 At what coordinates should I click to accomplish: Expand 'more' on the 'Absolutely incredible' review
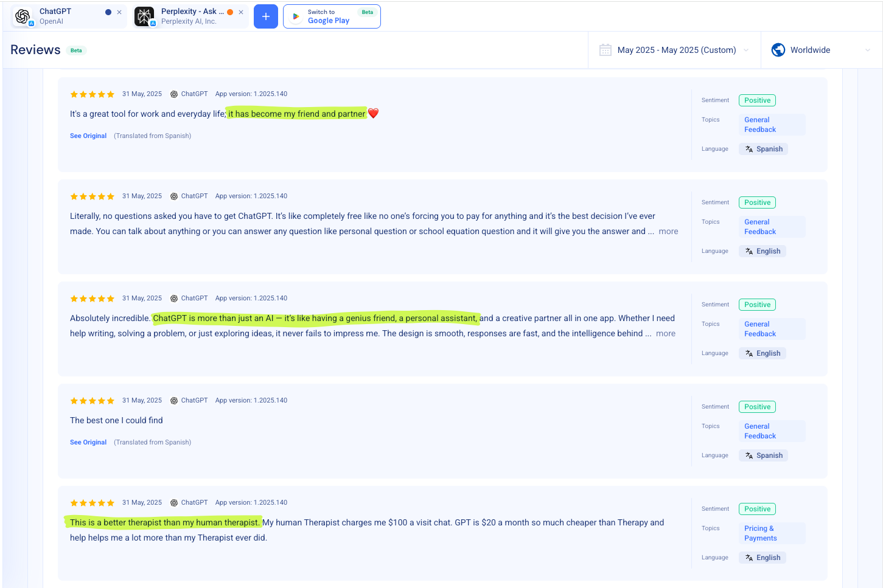pyautogui.click(x=666, y=333)
